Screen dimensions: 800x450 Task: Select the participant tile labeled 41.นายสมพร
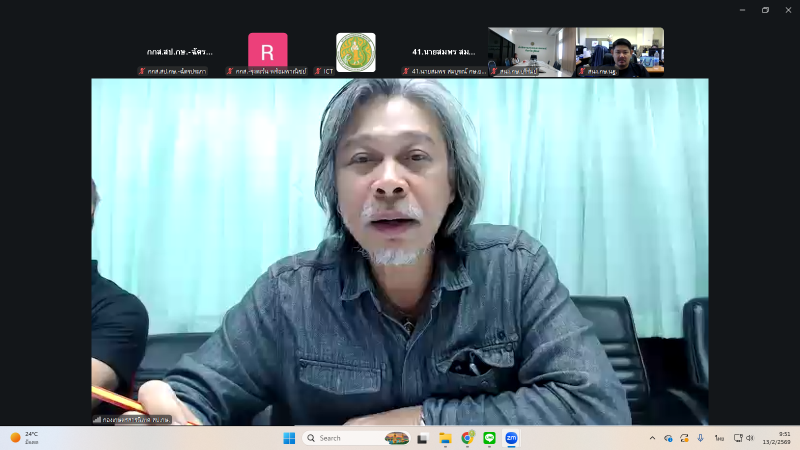click(x=443, y=52)
